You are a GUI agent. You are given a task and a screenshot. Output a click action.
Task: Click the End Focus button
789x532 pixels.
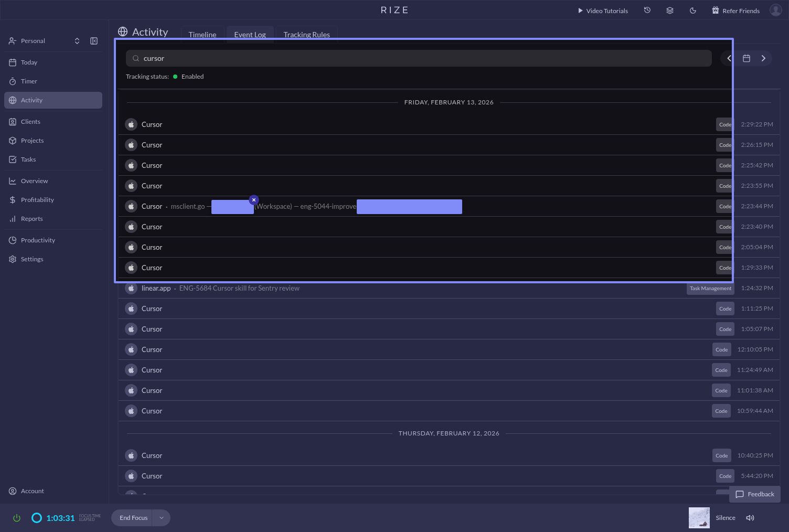click(x=133, y=518)
